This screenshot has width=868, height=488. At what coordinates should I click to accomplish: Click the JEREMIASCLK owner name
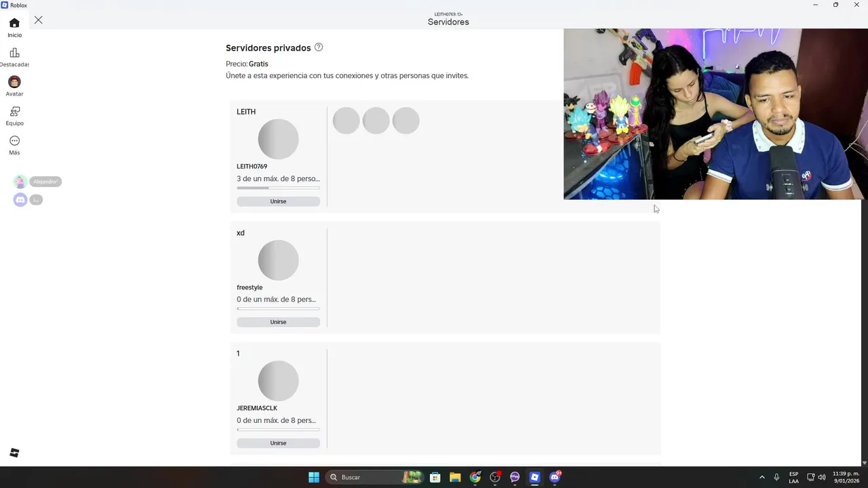tap(257, 408)
